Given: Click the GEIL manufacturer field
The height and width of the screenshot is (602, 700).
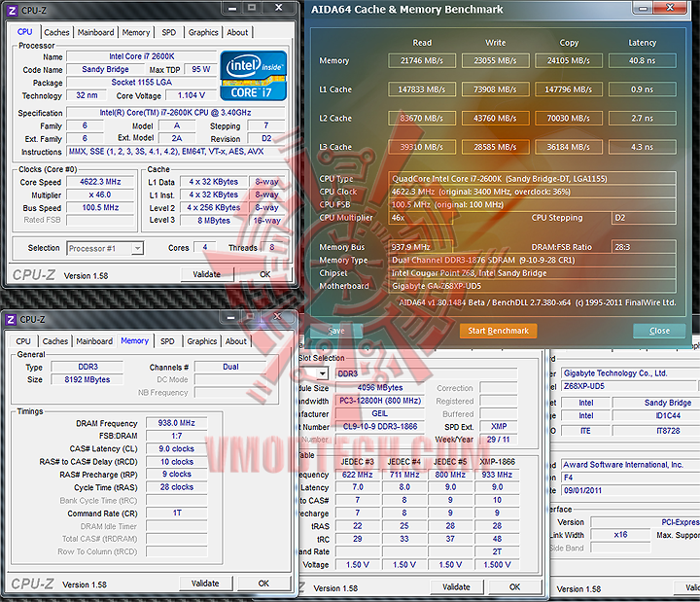Looking at the screenshot, I should [380, 413].
